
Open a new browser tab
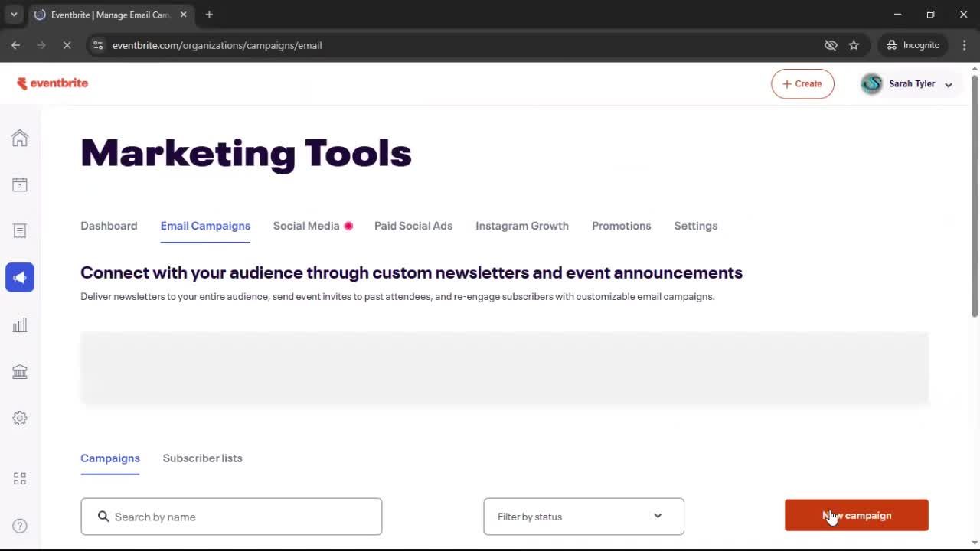coord(209,15)
